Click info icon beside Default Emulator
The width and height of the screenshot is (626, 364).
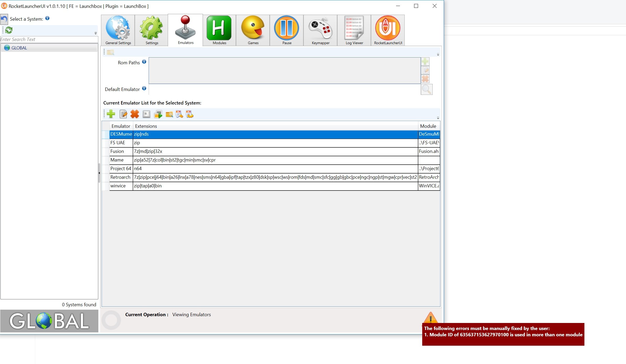[x=144, y=88]
